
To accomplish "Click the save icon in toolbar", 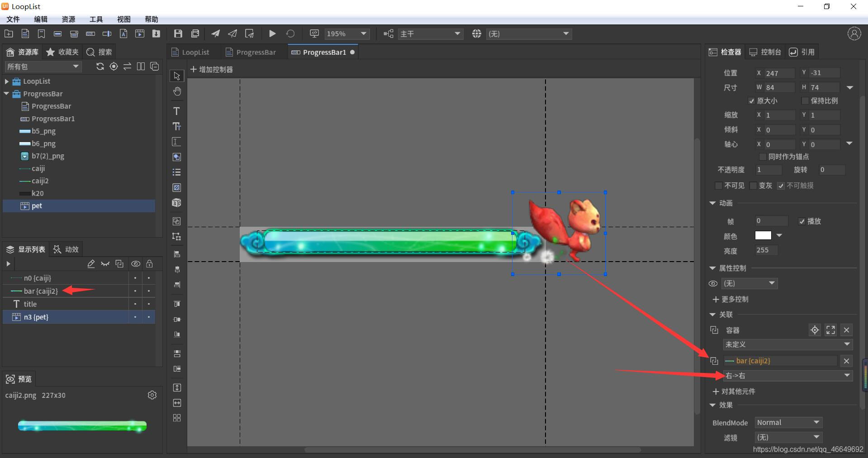I will [x=178, y=34].
